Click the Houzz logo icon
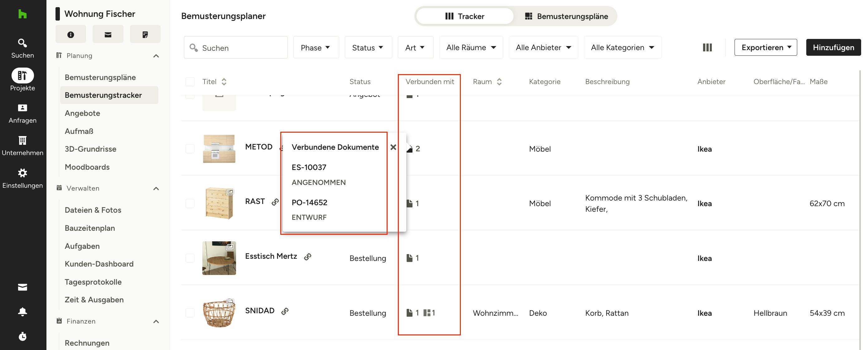 click(x=22, y=14)
